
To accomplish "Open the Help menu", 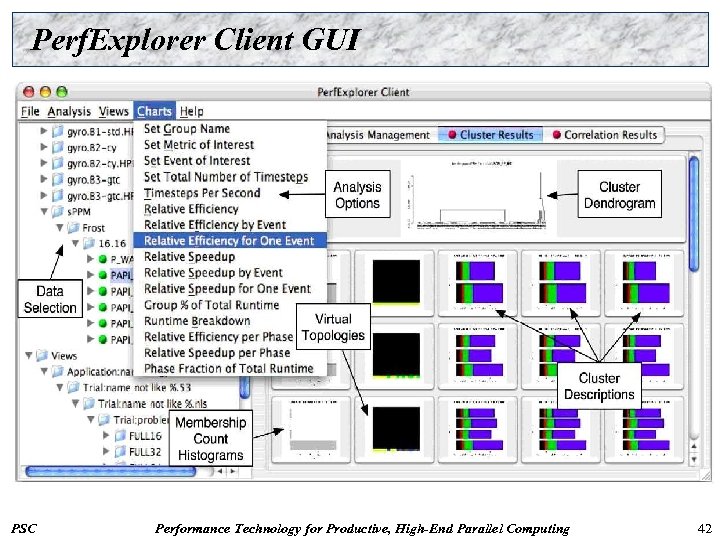I will 191,111.
